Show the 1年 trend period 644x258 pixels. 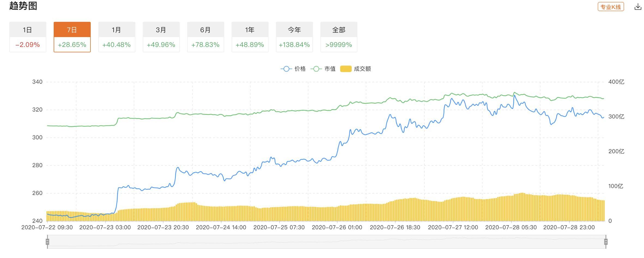(x=250, y=37)
